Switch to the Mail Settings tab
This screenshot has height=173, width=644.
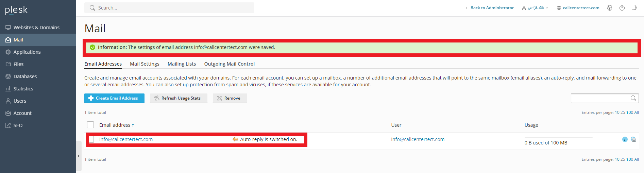(x=145, y=64)
